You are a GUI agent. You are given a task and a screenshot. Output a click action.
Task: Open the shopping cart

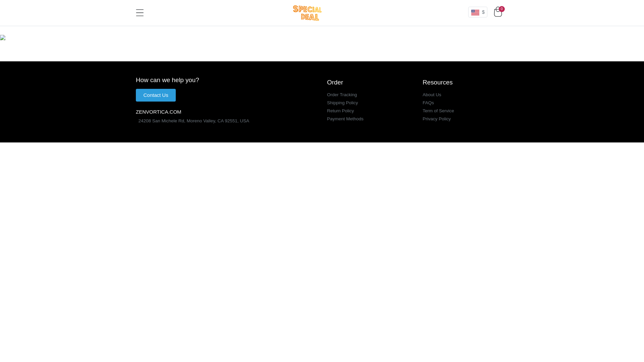498,12
